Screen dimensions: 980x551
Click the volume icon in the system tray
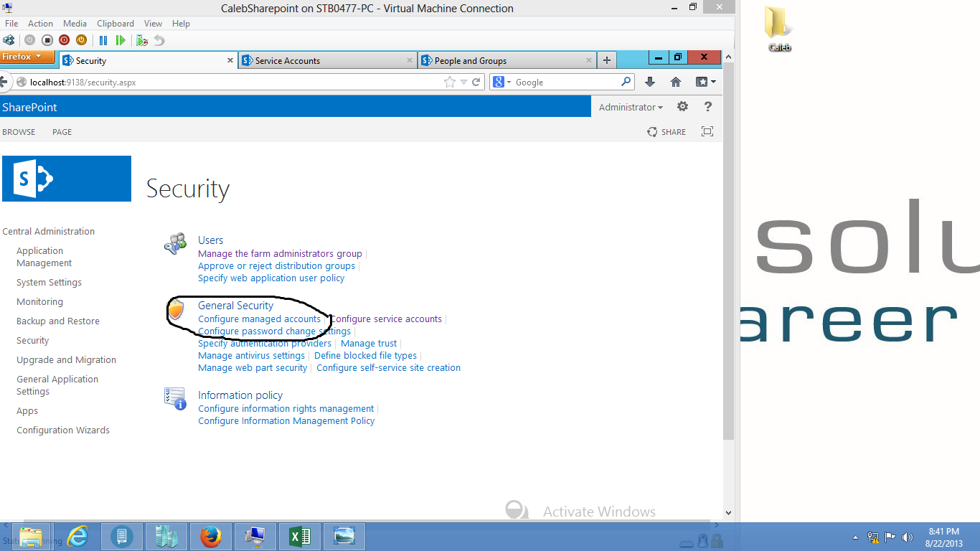907,537
